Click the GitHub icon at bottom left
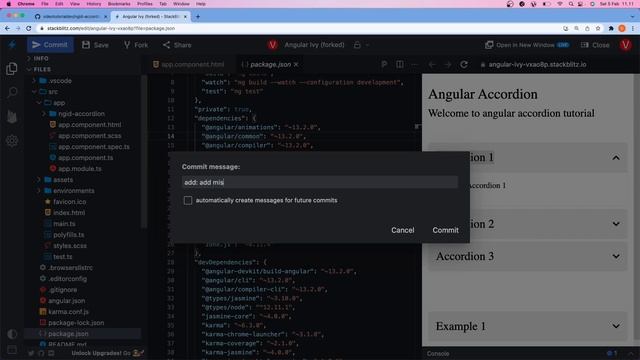Image resolution: width=640 pixels, height=360 pixels. coord(41,353)
